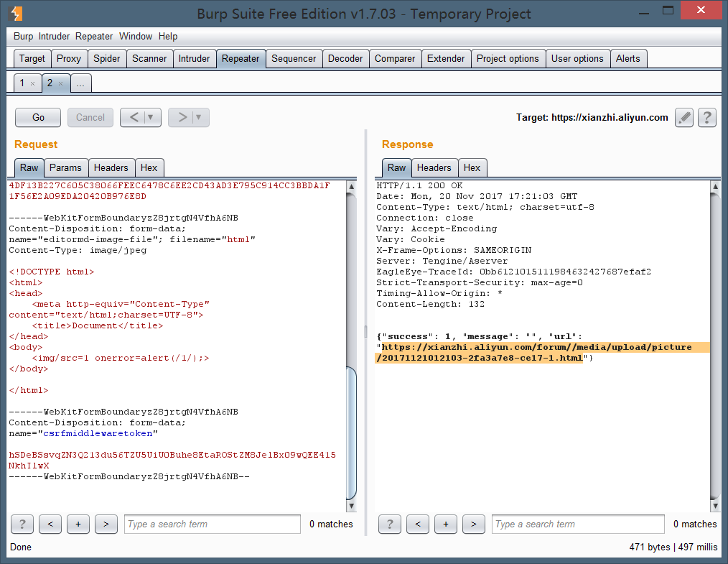Click the response pane scrollbar track
728x564 pixels.
pos(716,346)
